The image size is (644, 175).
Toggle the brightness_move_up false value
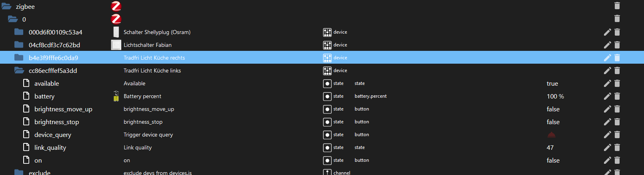click(553, 109)
